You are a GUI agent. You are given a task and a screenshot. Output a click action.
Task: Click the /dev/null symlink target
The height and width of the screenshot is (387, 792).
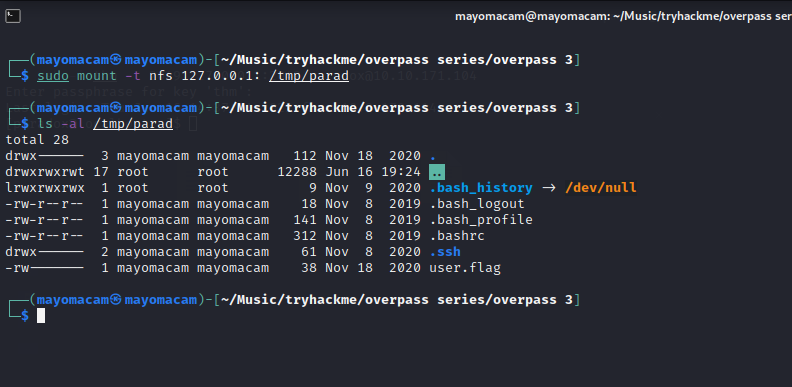601,188
